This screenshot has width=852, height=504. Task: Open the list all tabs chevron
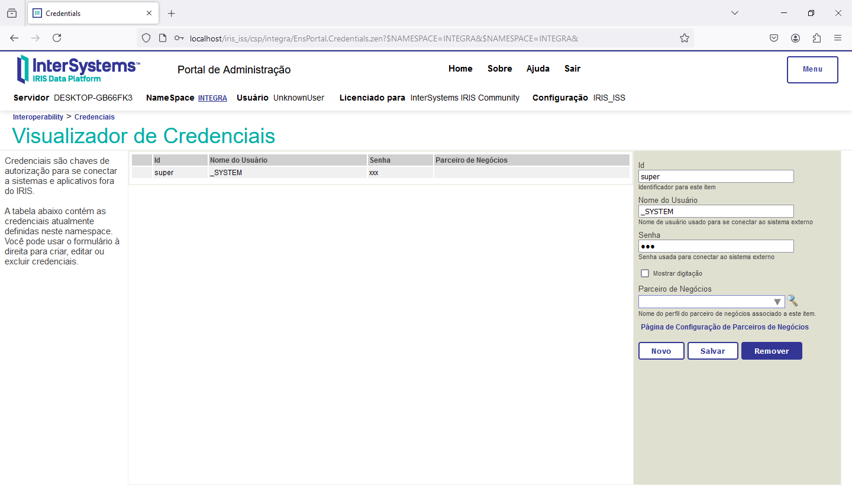[x=735, y=13]
